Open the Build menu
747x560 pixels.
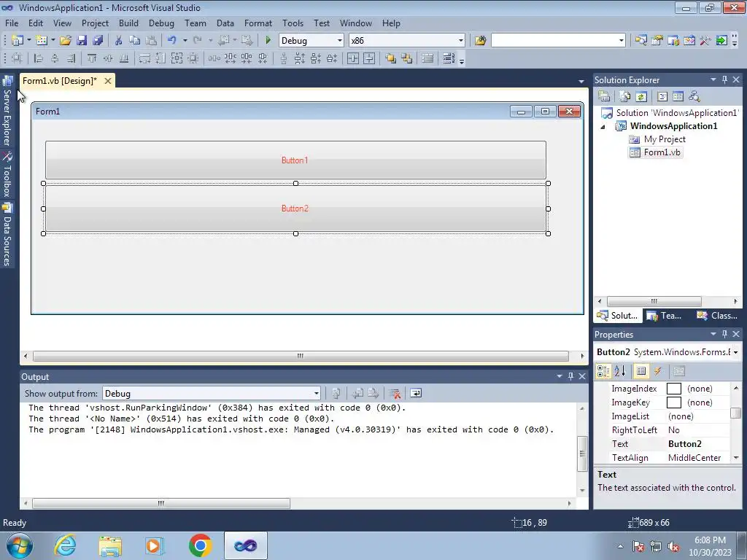tap(128, 23)
